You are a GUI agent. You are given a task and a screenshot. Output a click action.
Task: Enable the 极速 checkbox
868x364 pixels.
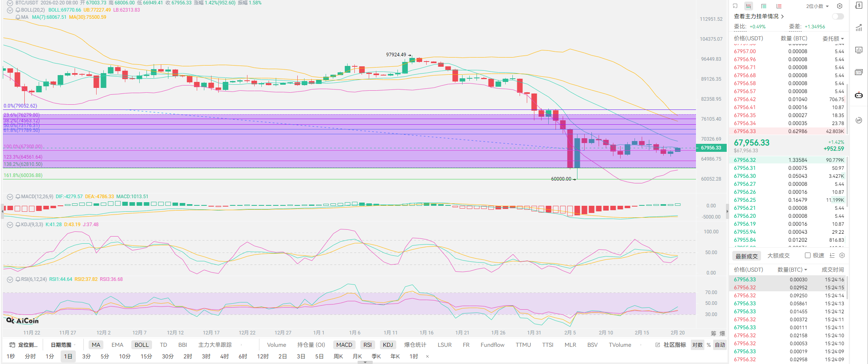tap(807, 255)
